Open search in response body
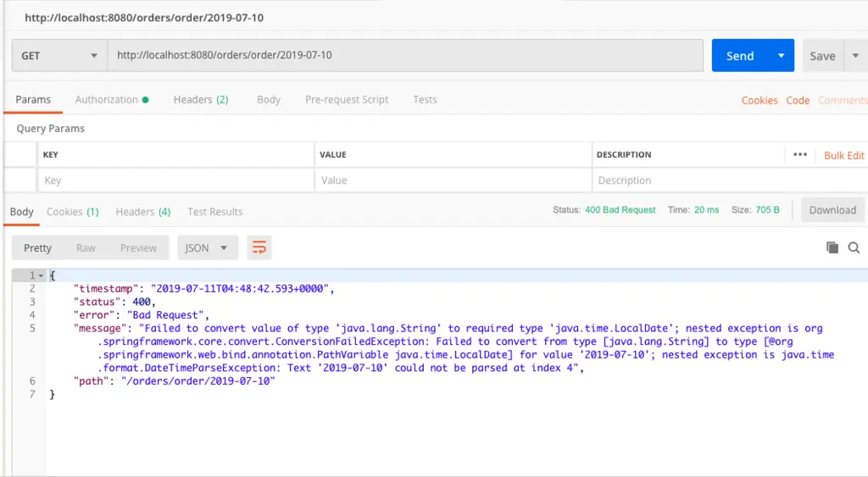Image resolution: width=868 pixels, height=477 pixels. [854, 247]
